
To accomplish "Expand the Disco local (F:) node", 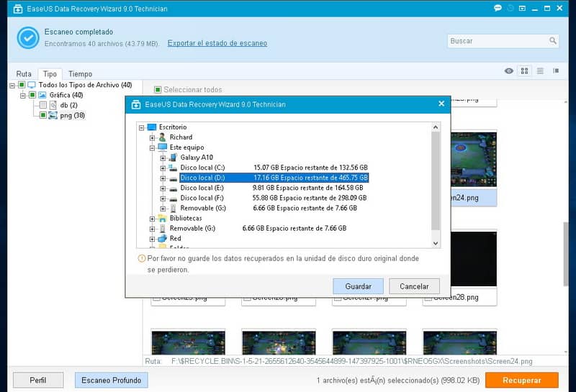I will pos(163,199).
